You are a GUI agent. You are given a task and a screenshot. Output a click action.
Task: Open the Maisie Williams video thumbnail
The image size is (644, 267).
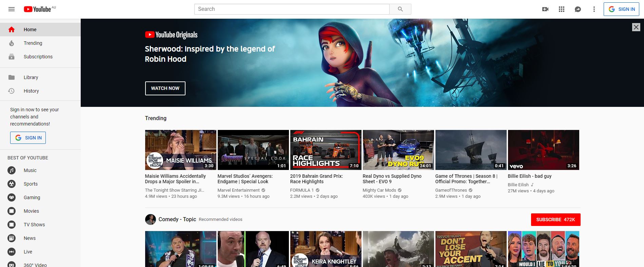point(180,150)
